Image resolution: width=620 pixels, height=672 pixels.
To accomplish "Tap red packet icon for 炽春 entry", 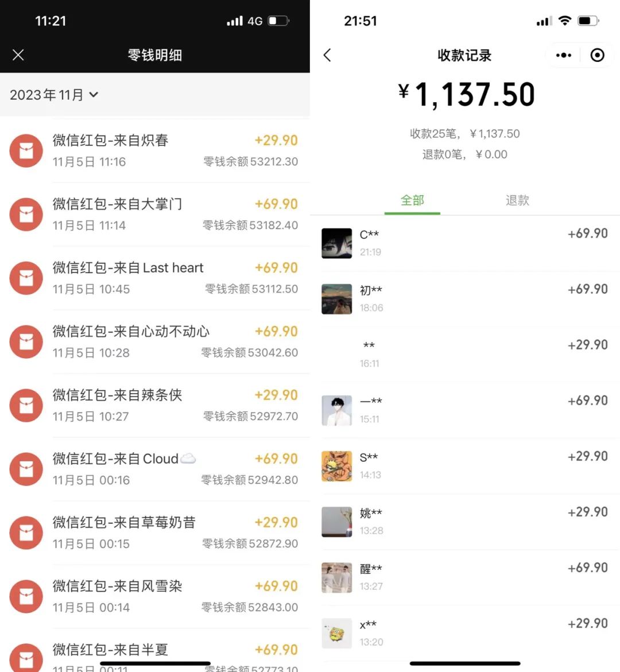I will (26, 151).
